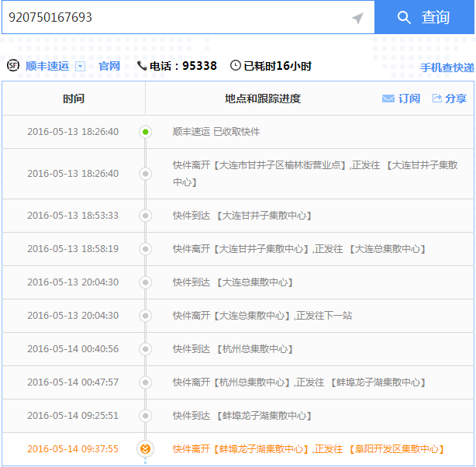
Task: Click the SF express logo icon
Action: point(13,66)
